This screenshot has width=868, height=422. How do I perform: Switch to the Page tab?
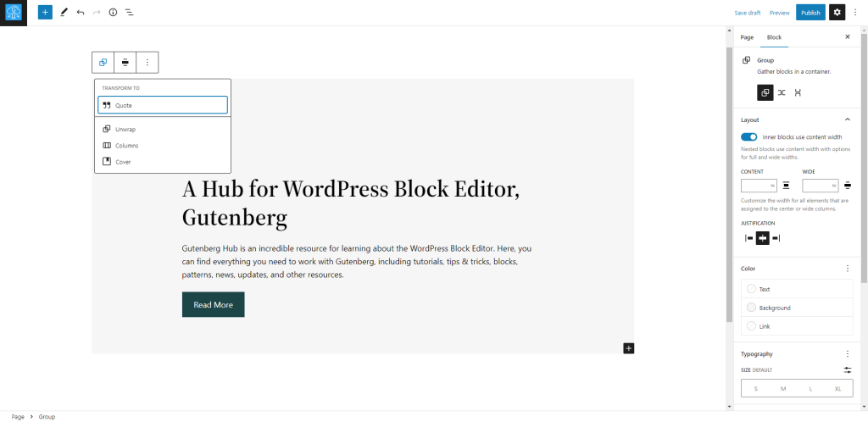click(747, 37)
